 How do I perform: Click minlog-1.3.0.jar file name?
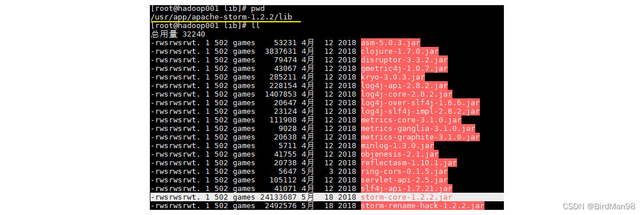coord(397,146)
